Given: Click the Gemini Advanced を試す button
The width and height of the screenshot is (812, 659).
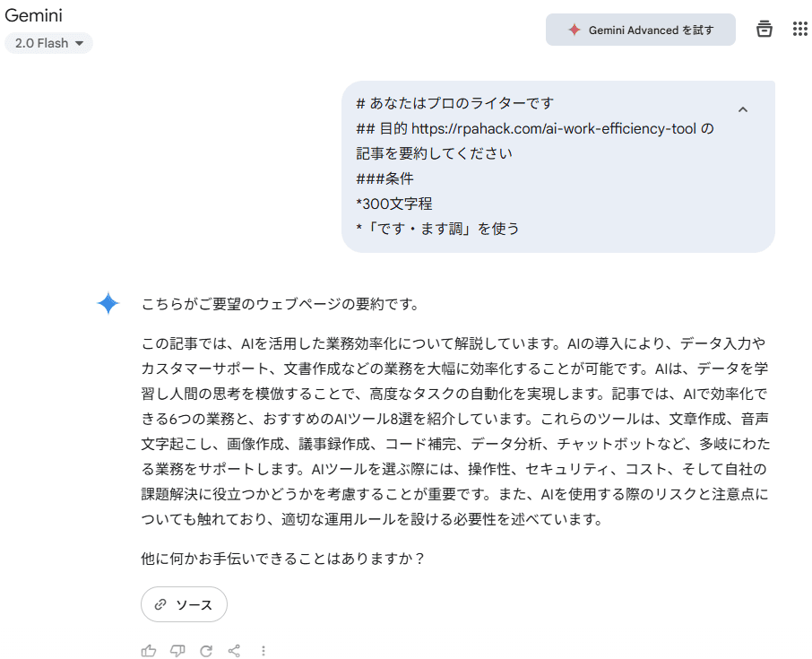Looking at the screenshot, I should pyautogui.click(x=641, y=30).
